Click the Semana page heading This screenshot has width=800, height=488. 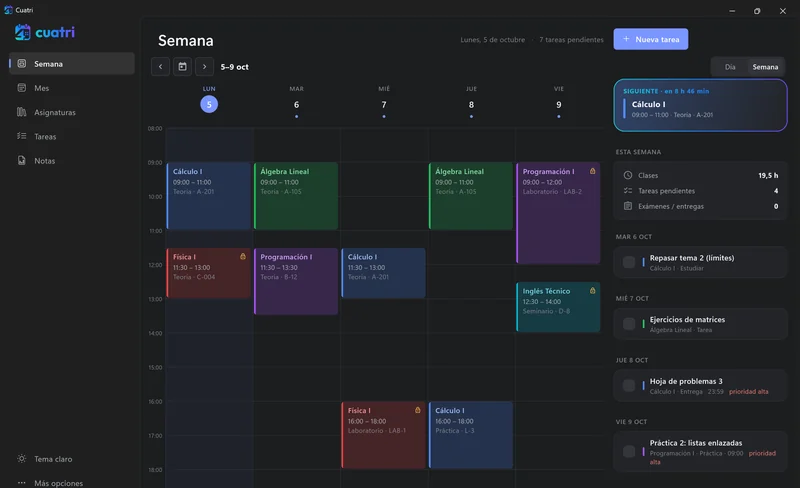pyautogui.click(x=186, y=40)
